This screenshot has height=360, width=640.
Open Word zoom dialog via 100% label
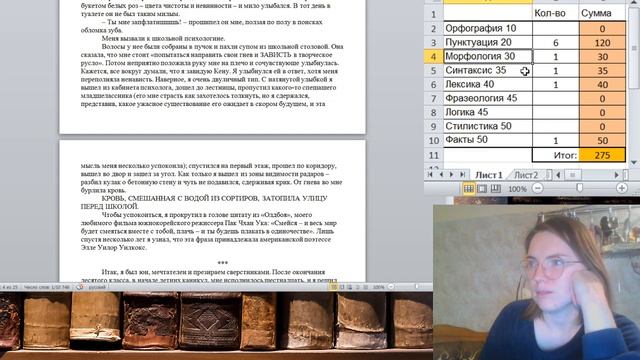coord(378,287)
